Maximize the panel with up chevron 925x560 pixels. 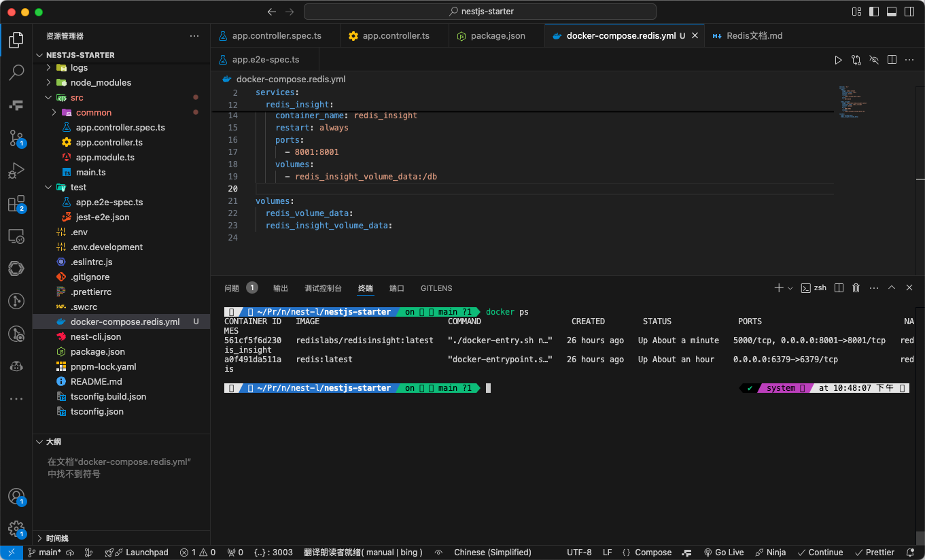892,288
